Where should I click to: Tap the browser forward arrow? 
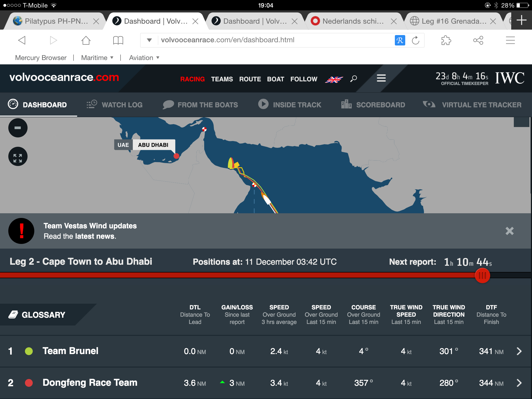click(53, 40)
